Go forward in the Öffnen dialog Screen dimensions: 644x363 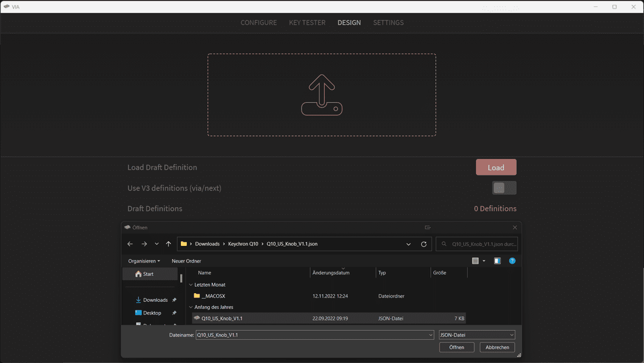pyautogui.click(x=144, y=244)
